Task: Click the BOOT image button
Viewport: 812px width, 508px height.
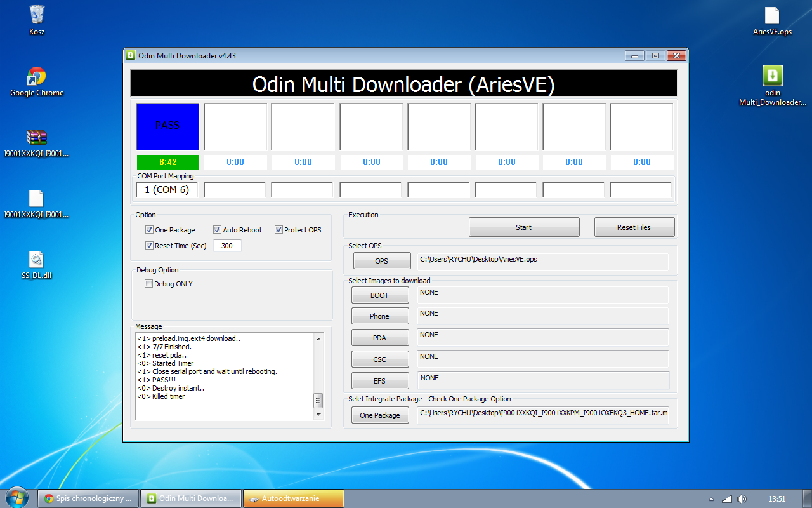Action: 380,295
